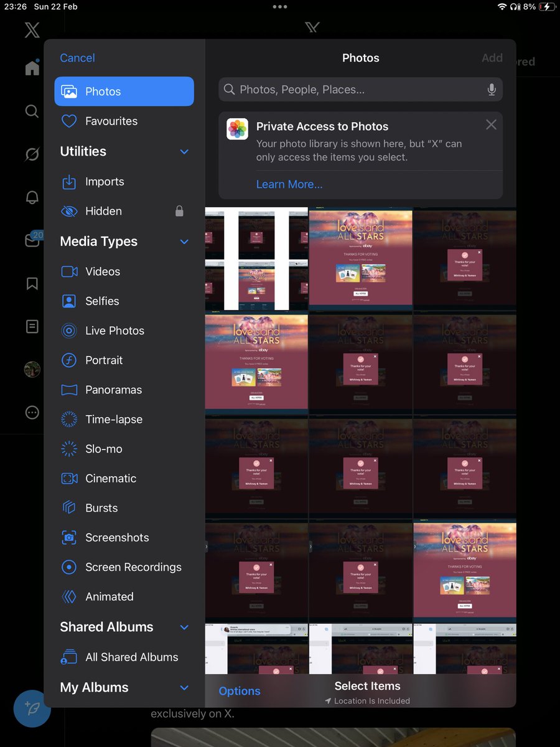560x747 pixels.
Task: Open X Notifications bell
Action: tap(32, 197)
